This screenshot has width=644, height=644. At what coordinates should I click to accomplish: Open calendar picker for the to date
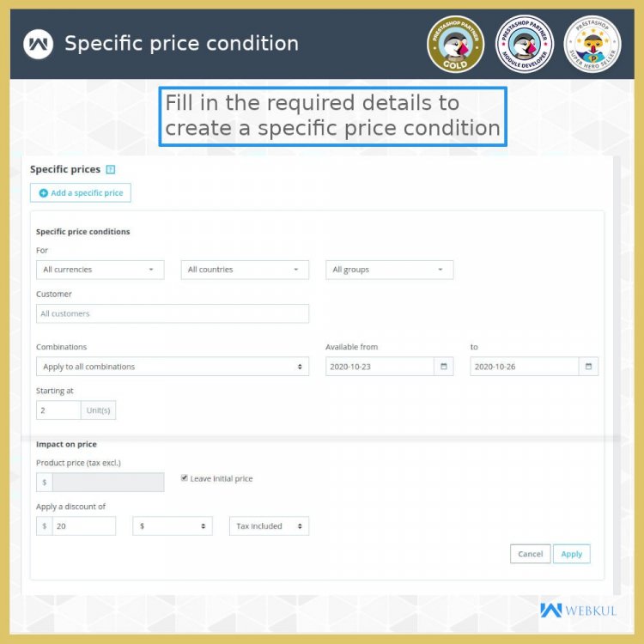coord(588,367)
